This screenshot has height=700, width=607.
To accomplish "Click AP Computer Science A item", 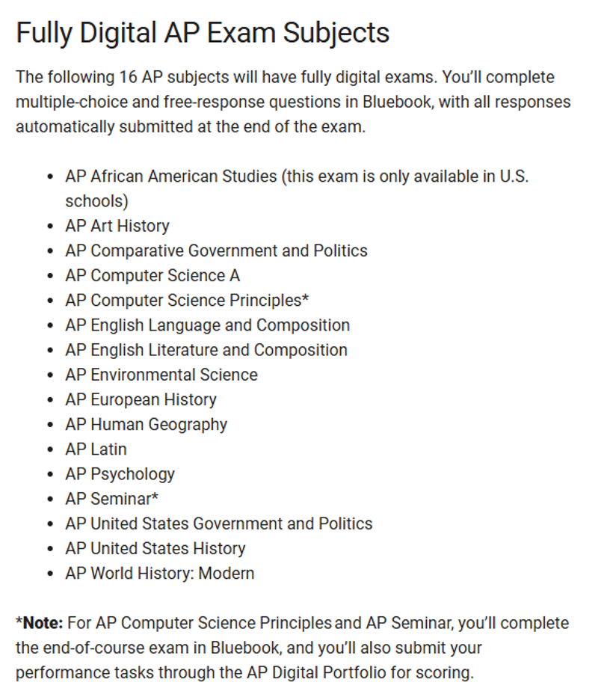I will point(152,275).
